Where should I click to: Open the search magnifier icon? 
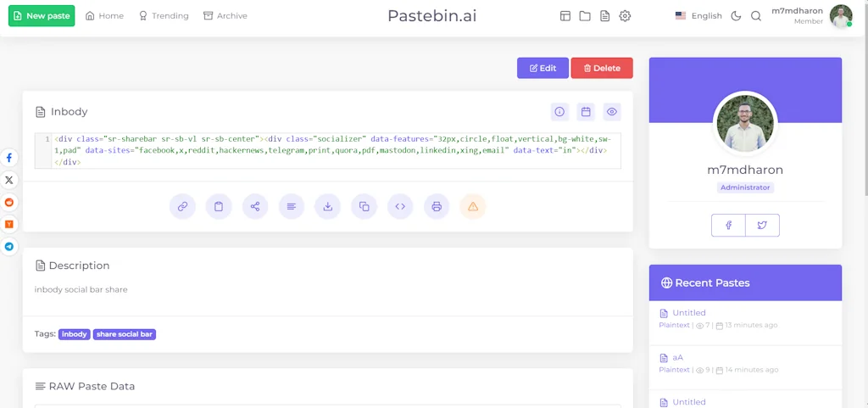(756, 16)
